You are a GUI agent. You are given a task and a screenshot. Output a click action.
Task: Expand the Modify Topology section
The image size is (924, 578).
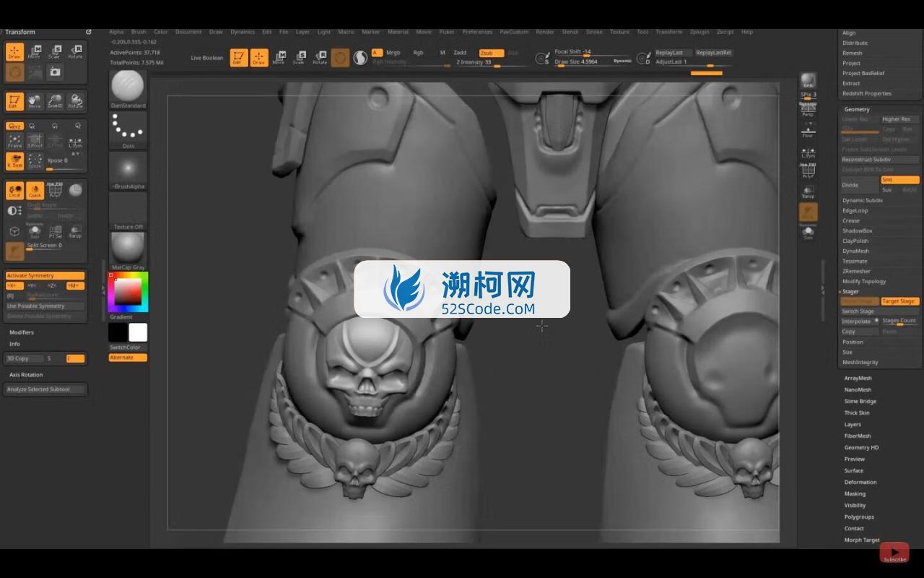coord(864,281)
